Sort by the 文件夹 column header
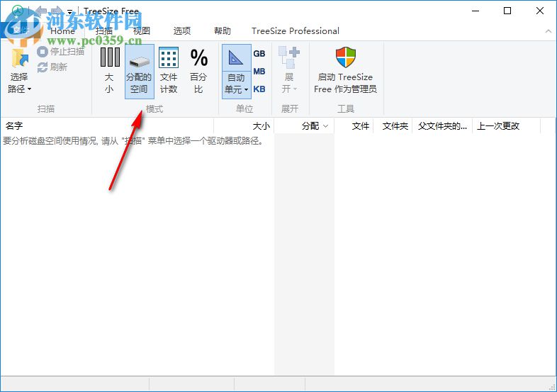The image size is (557, 392). [x=393, y=125]
